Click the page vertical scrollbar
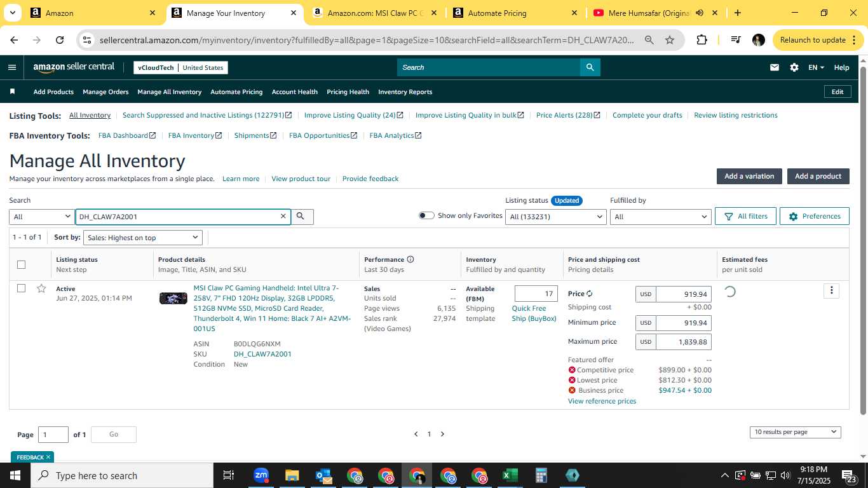 click(863, 241)
